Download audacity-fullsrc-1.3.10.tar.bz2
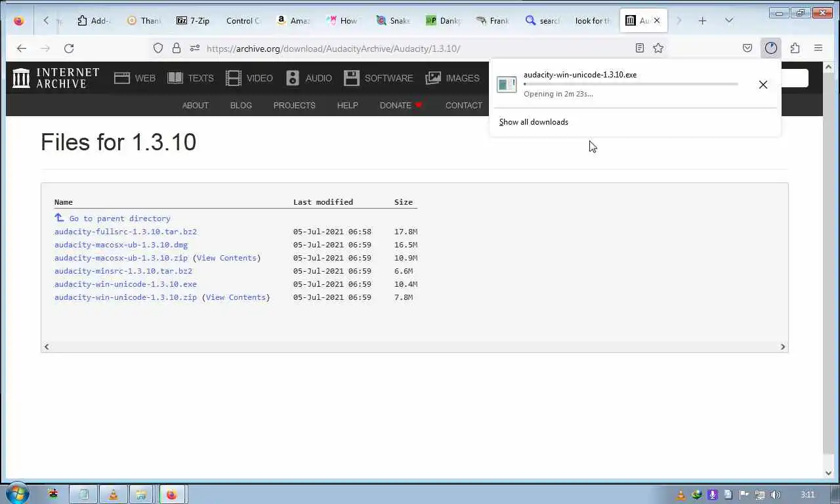The width and height of the screenshot is (840, 504). (125, 232)
